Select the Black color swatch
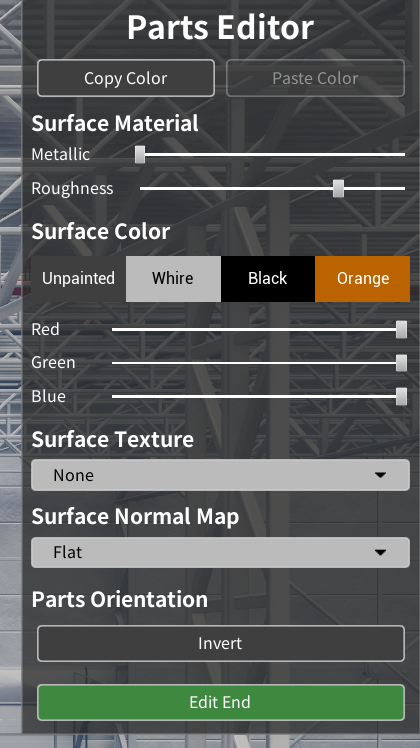420x748 pixels. tap(267, 279)
